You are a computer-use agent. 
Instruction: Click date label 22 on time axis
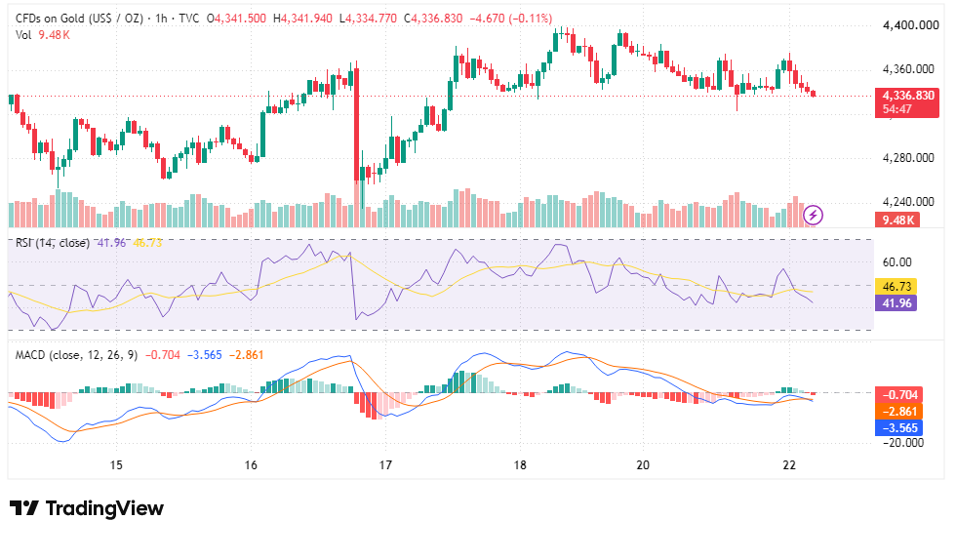pos(789,465)
